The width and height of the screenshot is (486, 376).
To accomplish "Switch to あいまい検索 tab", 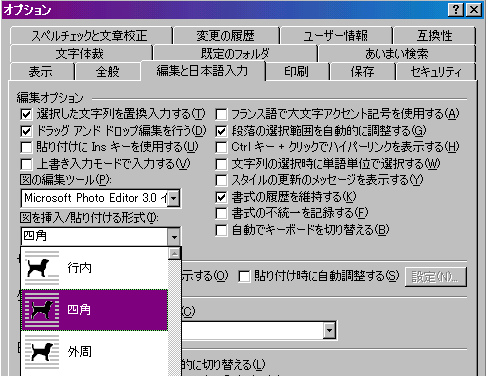I will coord(397,53).
